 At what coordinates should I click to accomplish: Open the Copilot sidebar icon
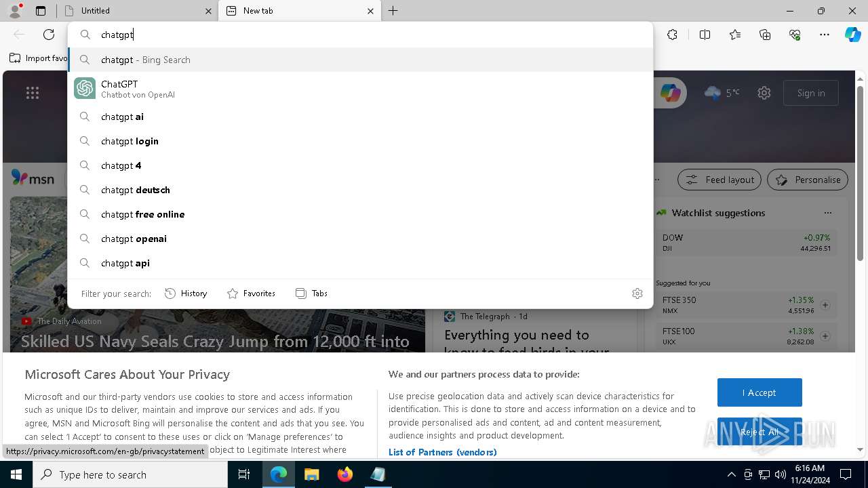[852, 35]
